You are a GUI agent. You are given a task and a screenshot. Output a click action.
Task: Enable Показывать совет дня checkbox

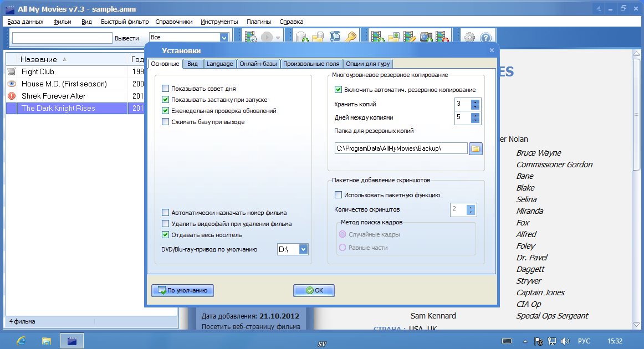(x=165, y=88)
